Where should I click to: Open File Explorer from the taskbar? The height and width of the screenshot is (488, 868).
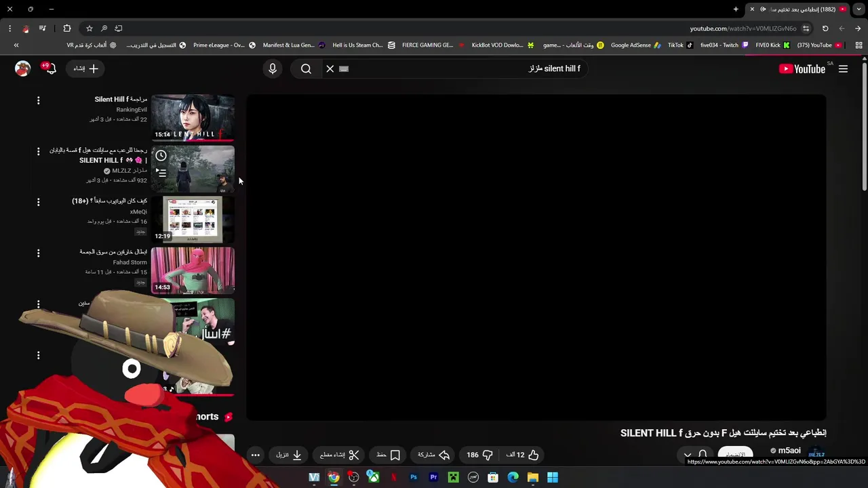tap(533, 477)
